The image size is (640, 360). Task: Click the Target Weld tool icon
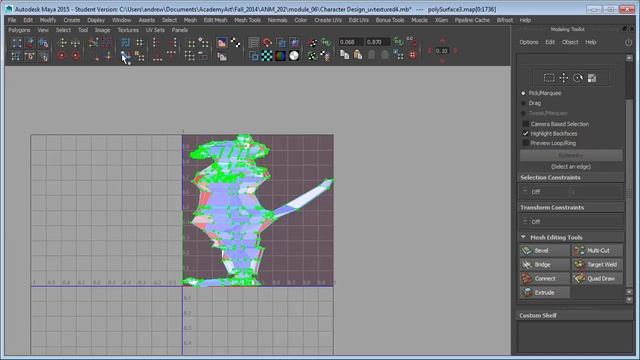pos(579,264)
